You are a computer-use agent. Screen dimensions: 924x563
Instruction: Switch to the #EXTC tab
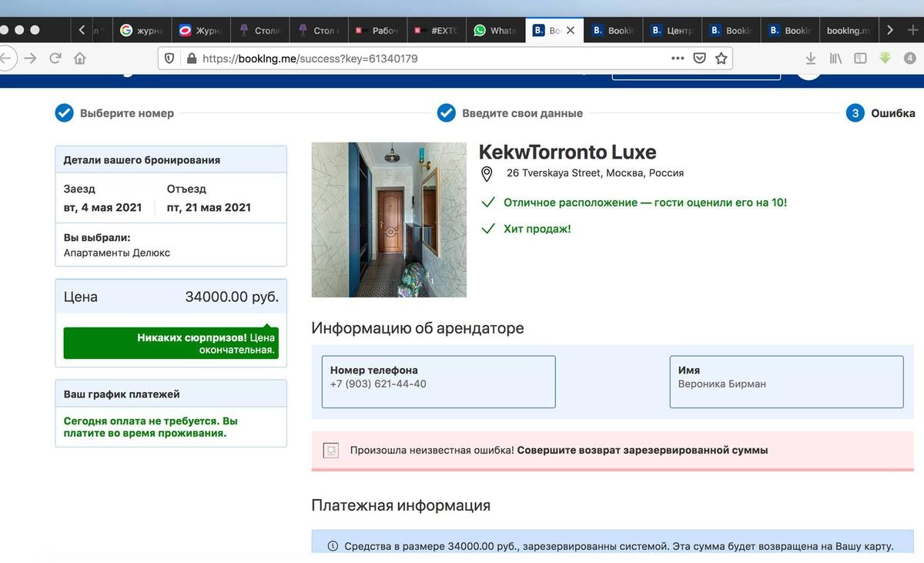coord(437,30)
